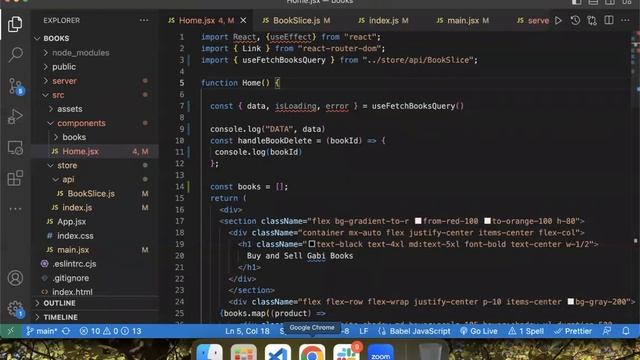This screenshot has height=360, width=640.
Task: Open 1 Spell status item
Action: tap(526, 331)
